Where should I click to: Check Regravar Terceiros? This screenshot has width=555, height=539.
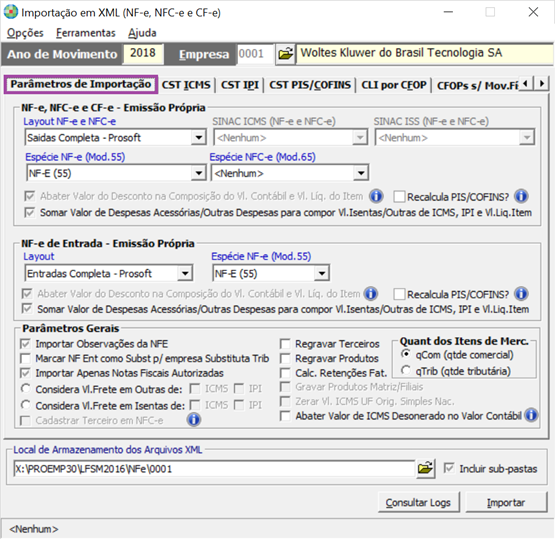(x=285, y=344)
